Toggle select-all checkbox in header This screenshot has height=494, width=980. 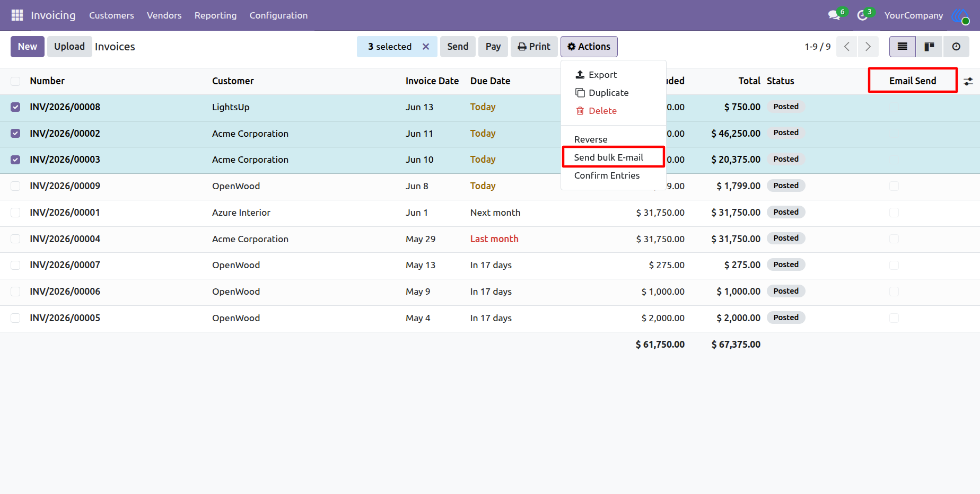tap(15, 81)
